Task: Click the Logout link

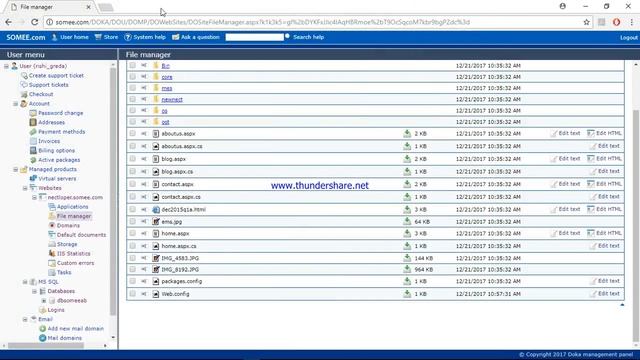Action: 629,38
